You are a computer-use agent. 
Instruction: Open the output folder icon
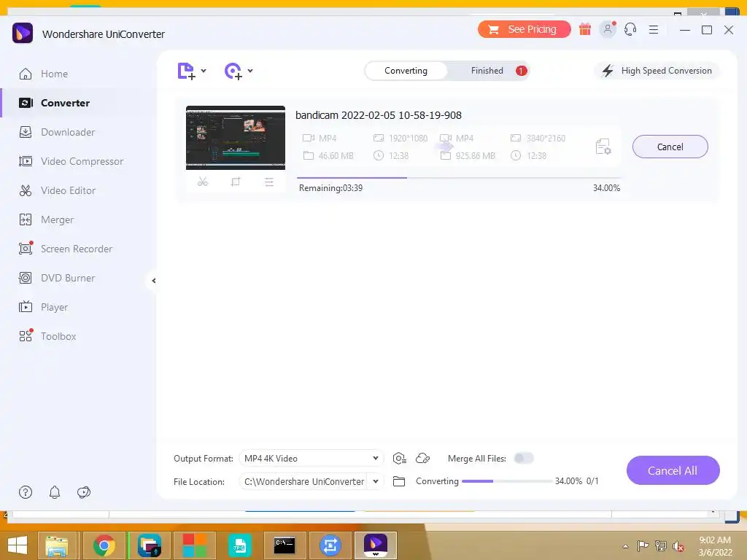click(x=399, y=481)
